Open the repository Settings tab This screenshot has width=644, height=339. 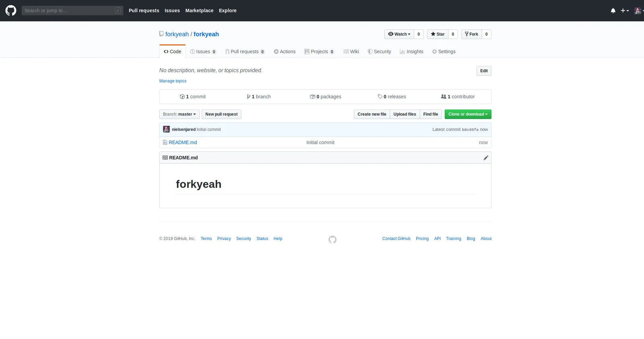pos(444,52)
